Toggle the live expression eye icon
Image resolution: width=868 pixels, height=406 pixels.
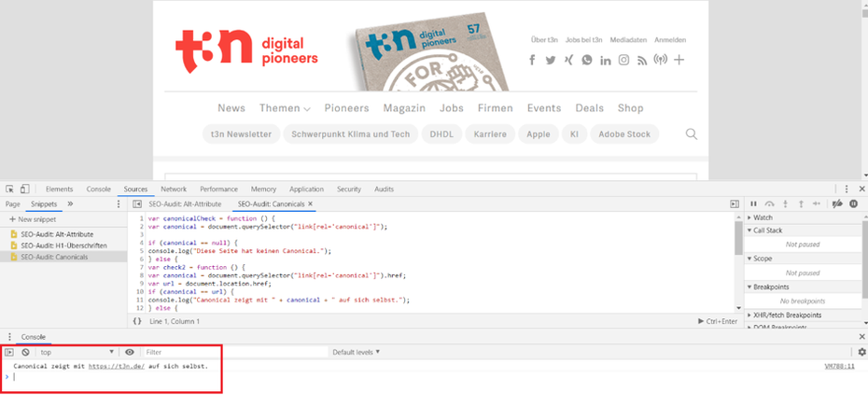click(130, 352)
